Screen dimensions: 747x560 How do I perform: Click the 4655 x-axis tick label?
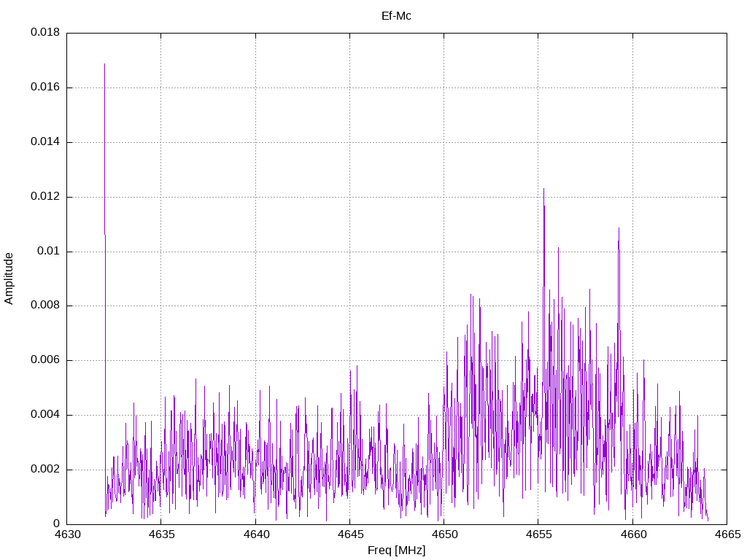click(x=538, y=534)
